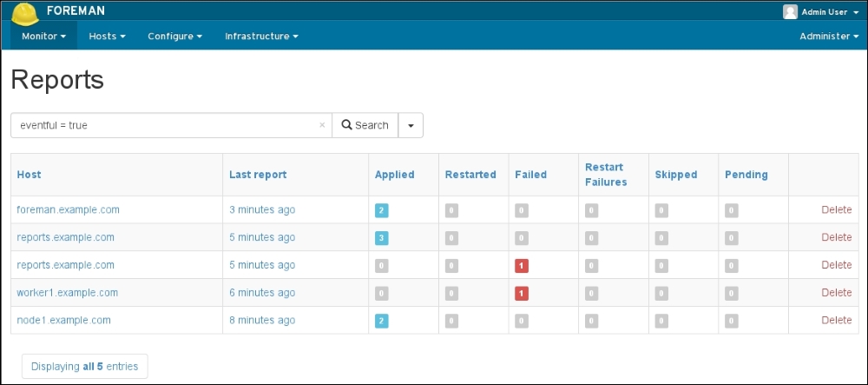868x385 pixels.
Task: Expand the Infrastructure dropdown menu
Action: click(261, 37)
